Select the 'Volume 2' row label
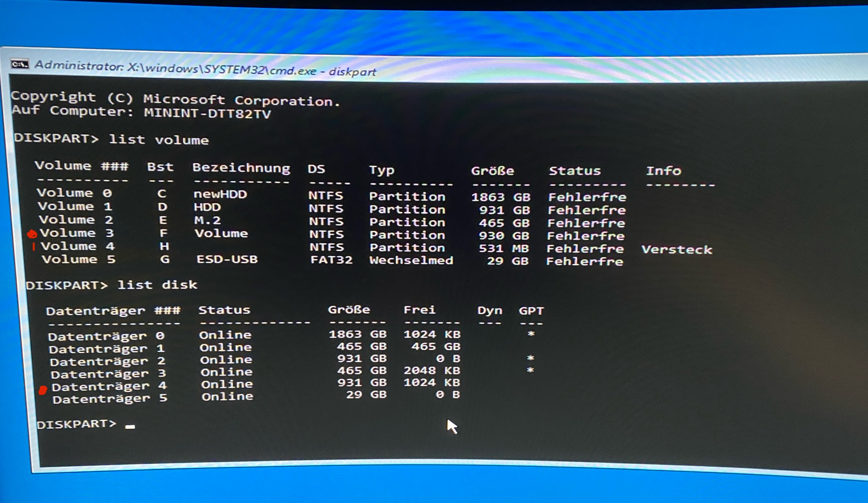Screen dimensions: 868x503 (x=76, y=220)
